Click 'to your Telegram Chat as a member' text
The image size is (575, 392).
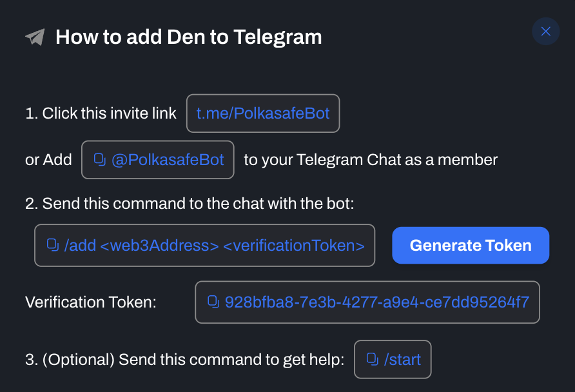click(371, 159)
